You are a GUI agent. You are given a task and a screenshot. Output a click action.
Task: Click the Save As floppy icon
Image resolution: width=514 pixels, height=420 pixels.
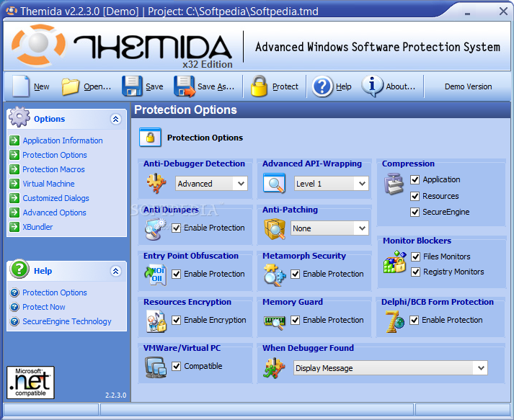point(185,86)
